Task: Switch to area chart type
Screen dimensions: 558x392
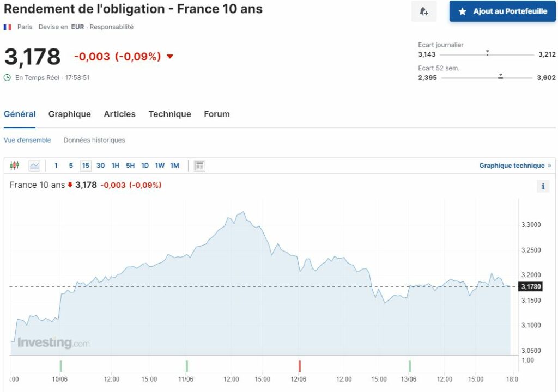Action: click(x=34, y=166)
